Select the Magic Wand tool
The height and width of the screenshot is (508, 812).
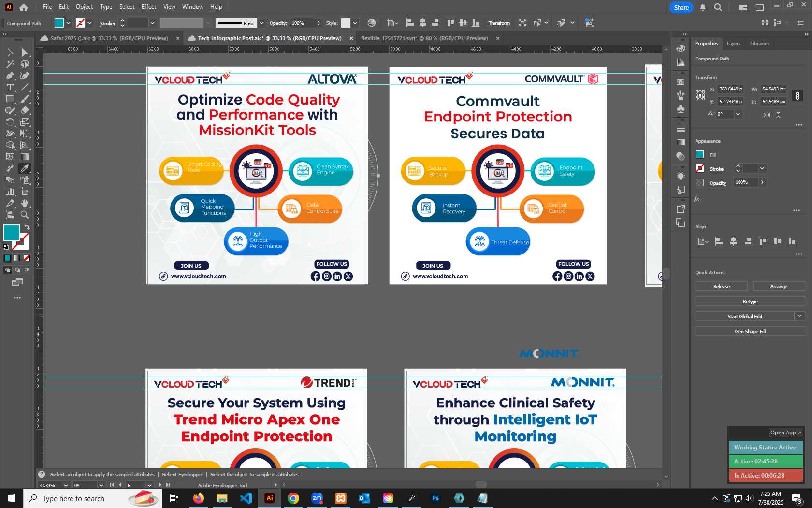pyautogui.click(x=10, y=64)
